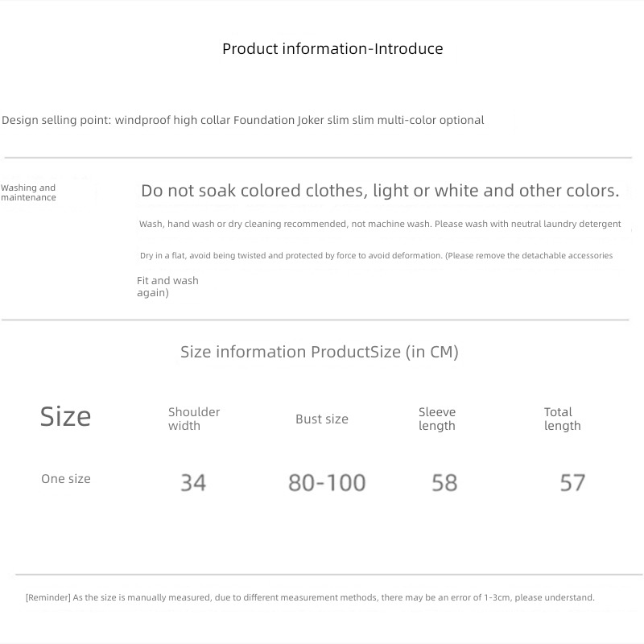
Task: Click the shoulder width value 34
Action: coord(193,482)
